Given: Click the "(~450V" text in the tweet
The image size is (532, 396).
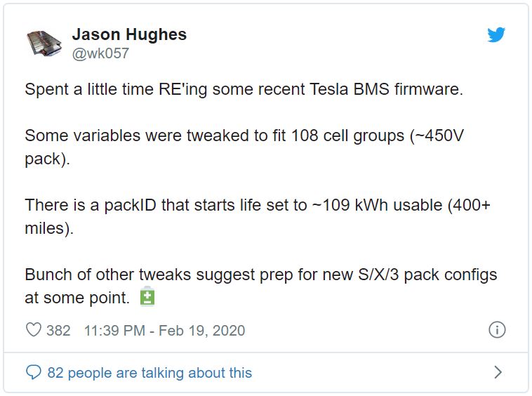Looking at the screenshot, I should 437,136.
